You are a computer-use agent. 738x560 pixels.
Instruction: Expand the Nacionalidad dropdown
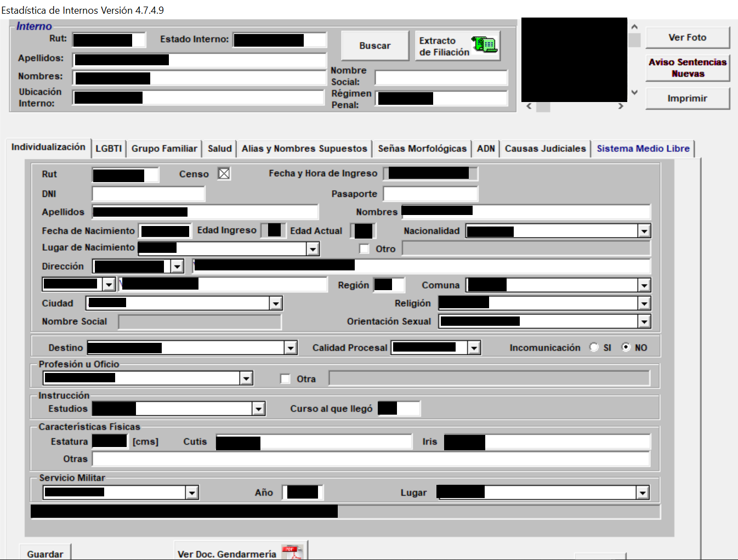(644, 231)
